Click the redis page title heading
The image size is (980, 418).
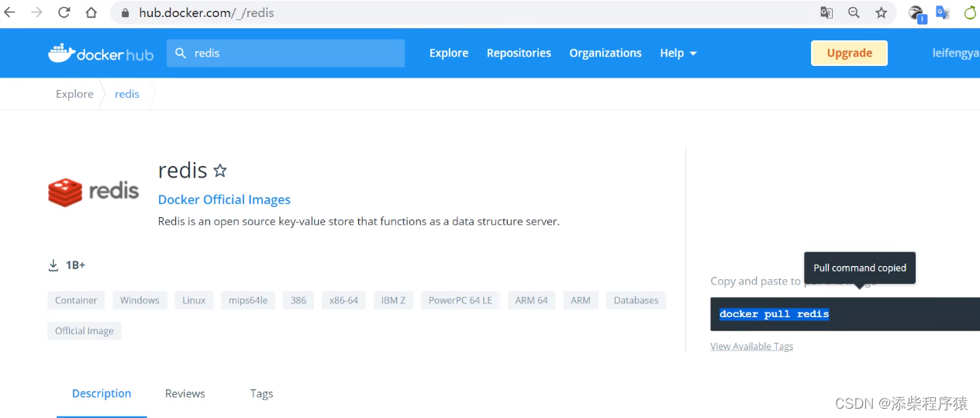(183, 170)
